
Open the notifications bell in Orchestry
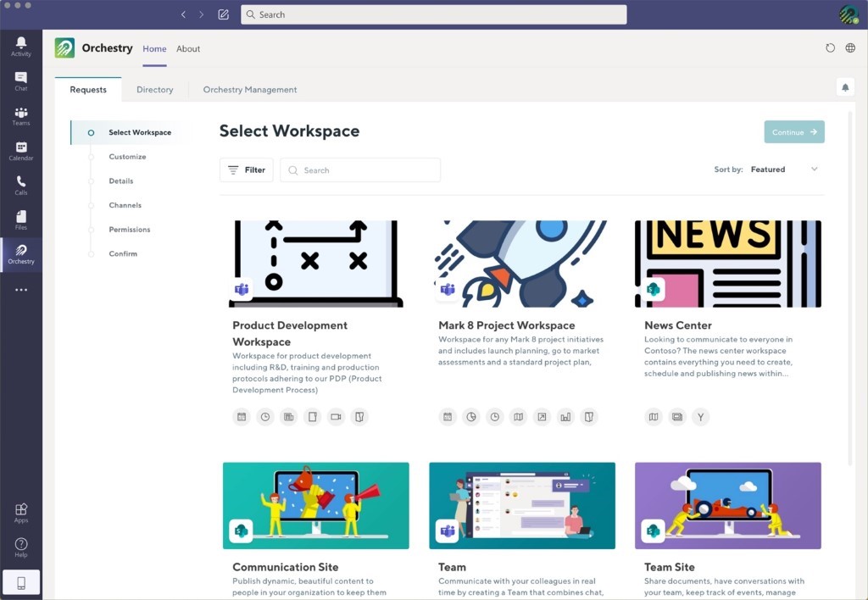coord(845,87)
